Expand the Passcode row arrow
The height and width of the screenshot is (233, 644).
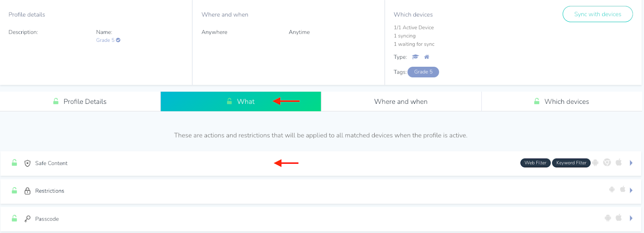pyautogui.click(x=631, y=218)
